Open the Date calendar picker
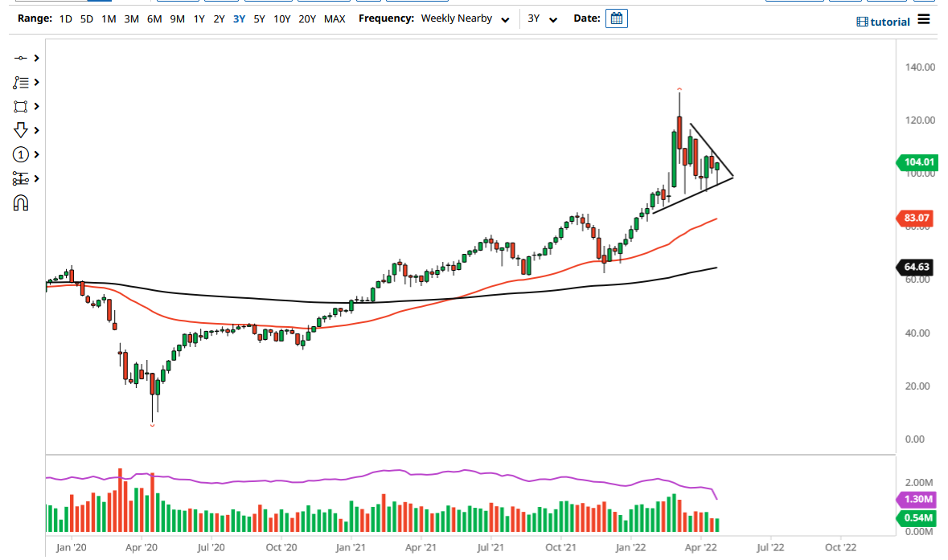 [x=617, y=18]
